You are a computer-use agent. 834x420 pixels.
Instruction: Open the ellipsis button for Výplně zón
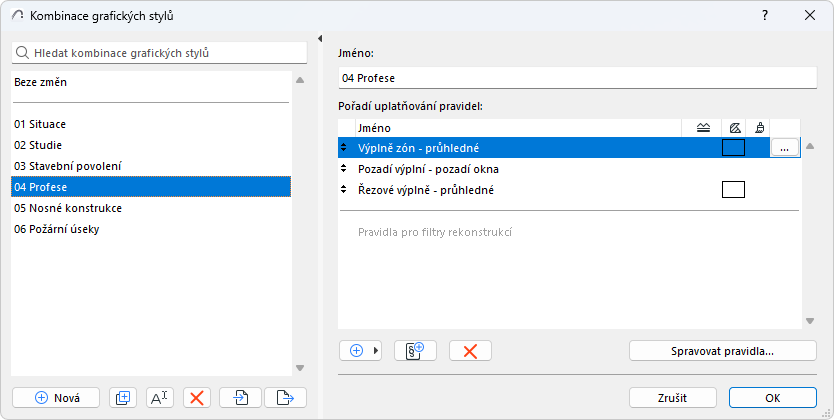click(784, 148)
